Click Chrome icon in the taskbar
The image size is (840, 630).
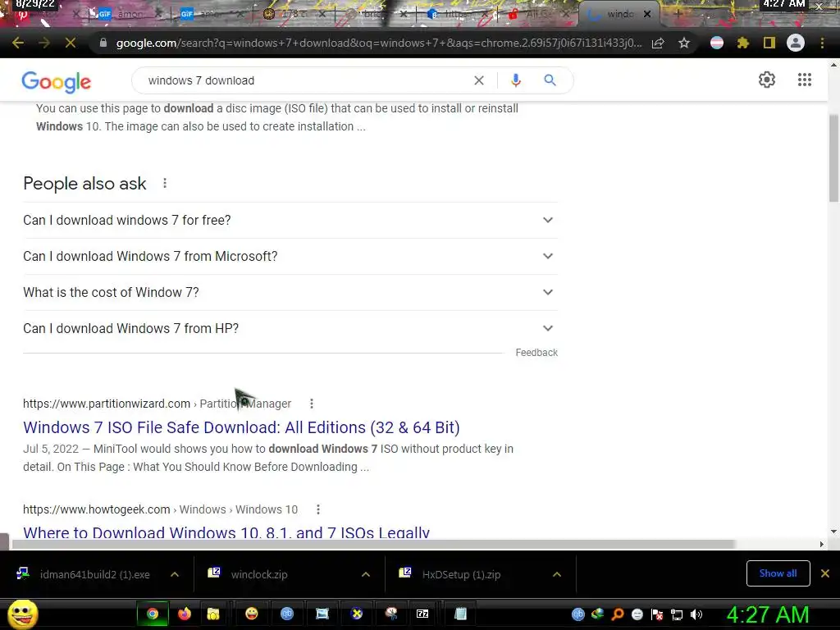click(x=153, y=614)
